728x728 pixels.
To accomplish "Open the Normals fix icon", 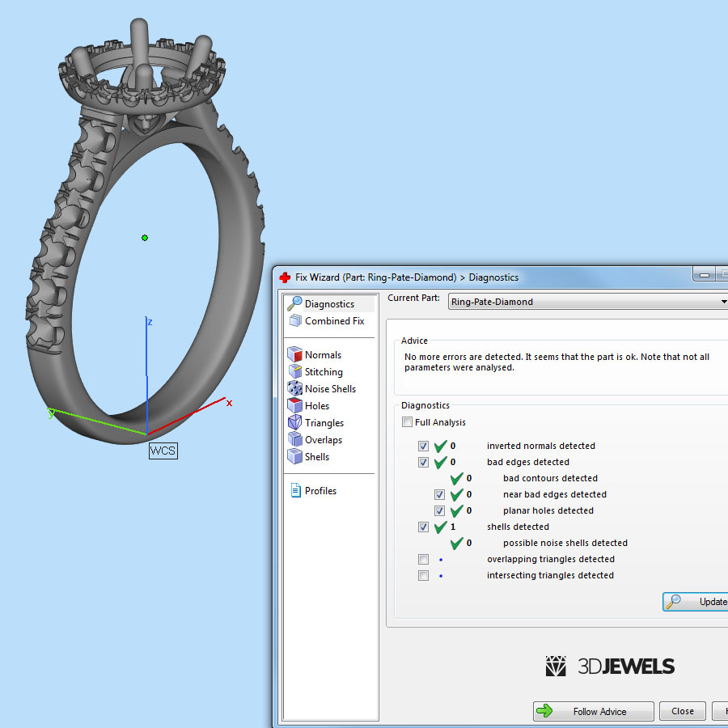I will coord(294,355).
